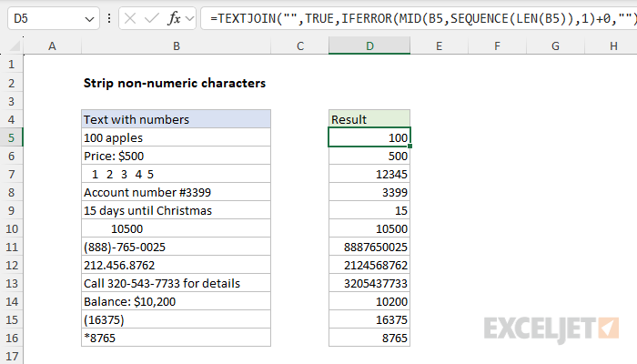
Task: Expand the dropdown arrow beside fx
Action: click(x=189, y=19)
